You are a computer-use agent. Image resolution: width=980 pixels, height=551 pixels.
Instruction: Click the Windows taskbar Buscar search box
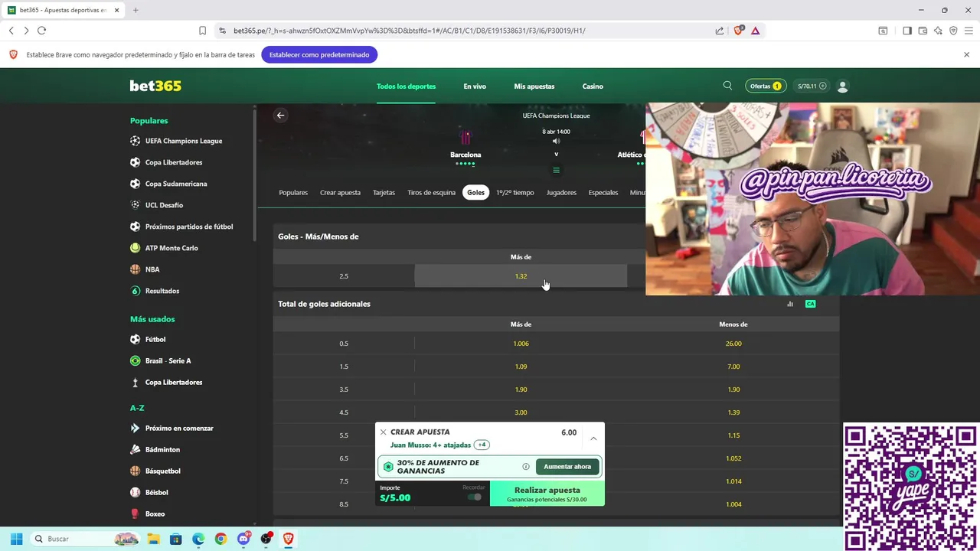click(84, 539)
